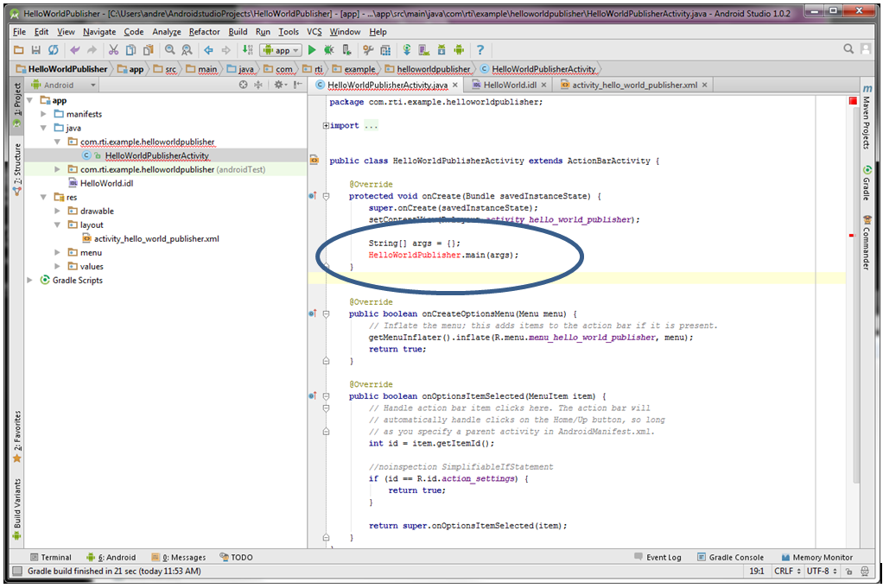The image size is (883, 588).
Task: Open the Gradle Console
Action: pos(730,558)
